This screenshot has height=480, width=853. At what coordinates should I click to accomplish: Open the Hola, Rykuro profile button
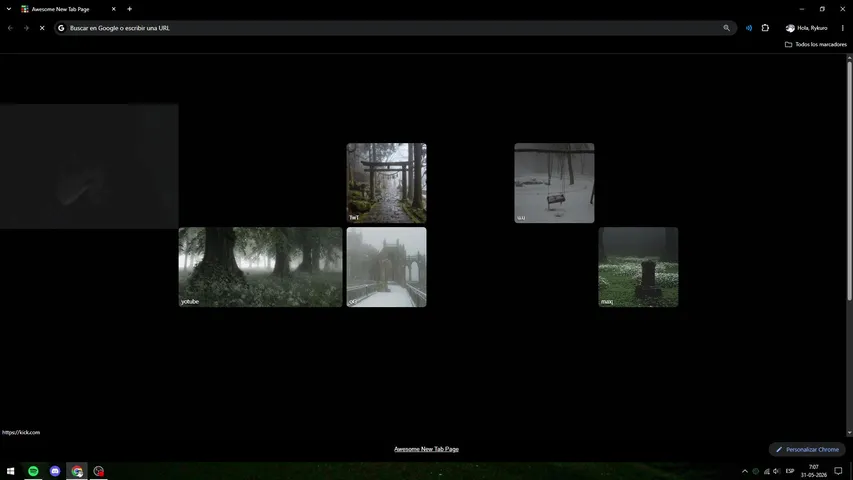coord(806,28)
